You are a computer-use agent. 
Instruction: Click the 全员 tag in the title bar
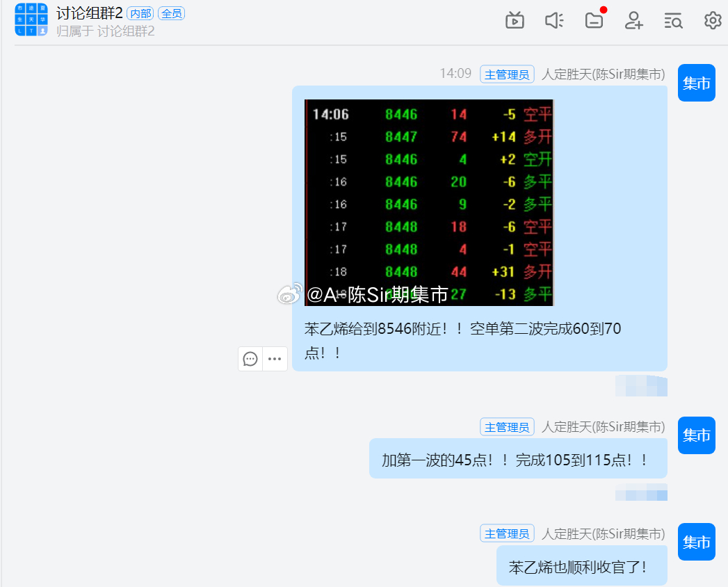(171, 13)
